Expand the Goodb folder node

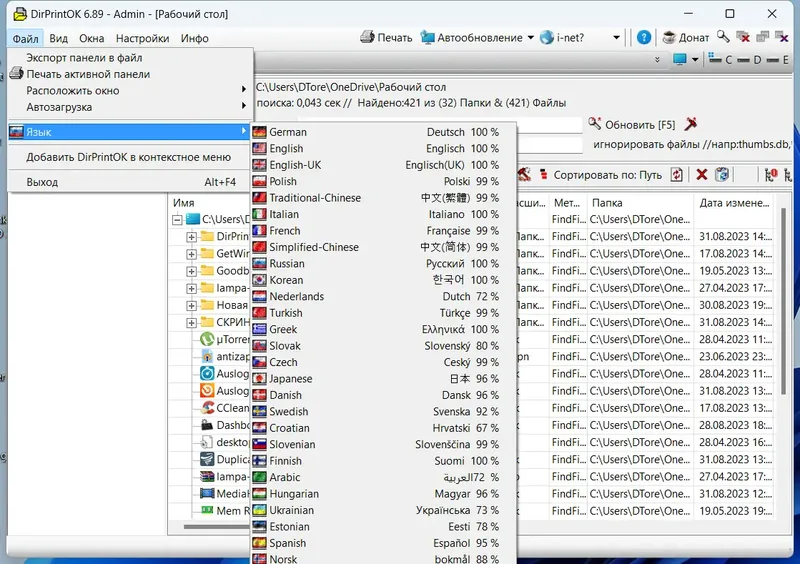[191, 272]
